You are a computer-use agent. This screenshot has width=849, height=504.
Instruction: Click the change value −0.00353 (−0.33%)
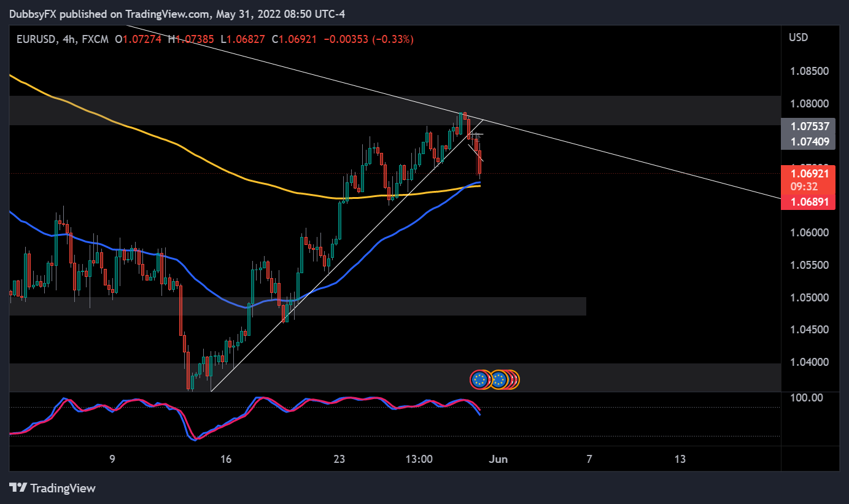[368, 39]
